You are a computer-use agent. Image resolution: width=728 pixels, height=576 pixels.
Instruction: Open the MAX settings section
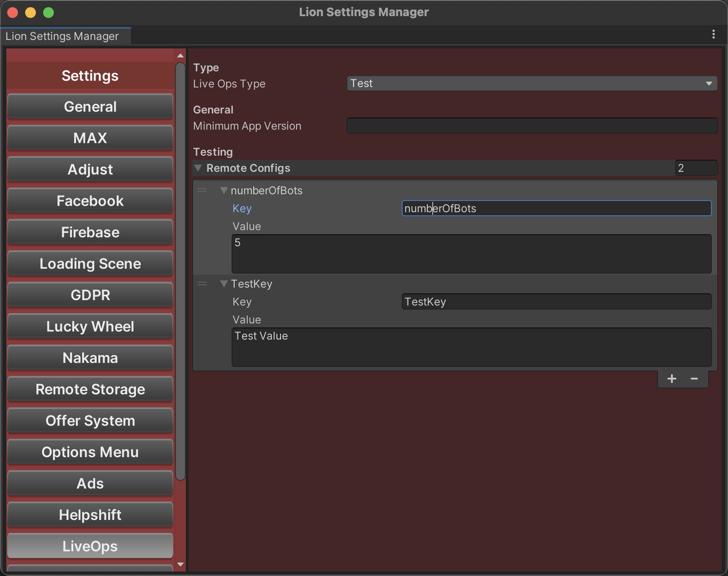[x=90, y=138]
